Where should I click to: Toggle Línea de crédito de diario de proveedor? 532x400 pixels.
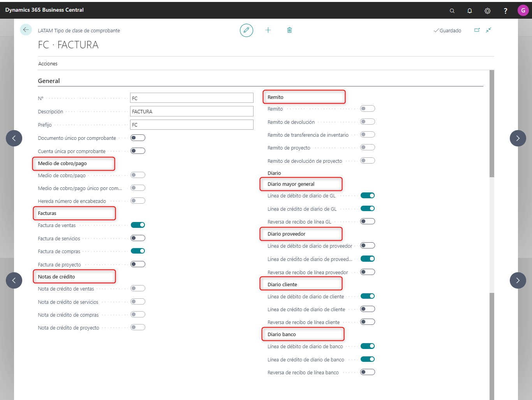[x=368, y=259]
